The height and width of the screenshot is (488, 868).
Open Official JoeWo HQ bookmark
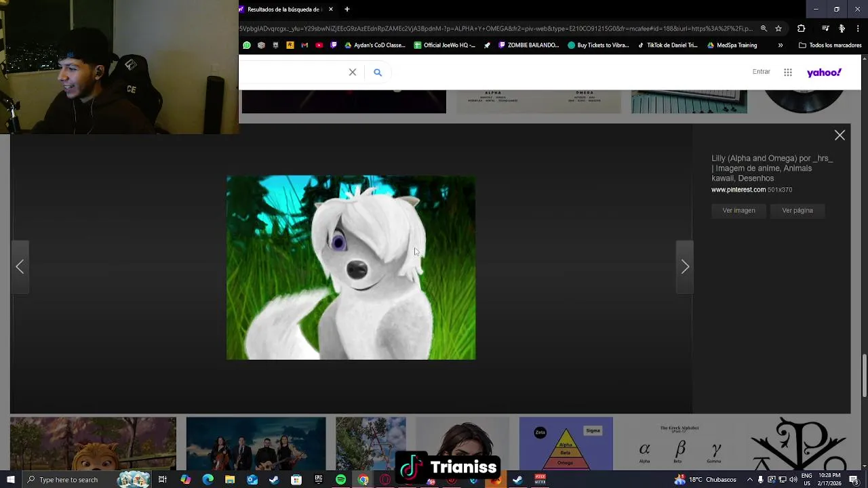pyautogui.click(x=445, y=45)
